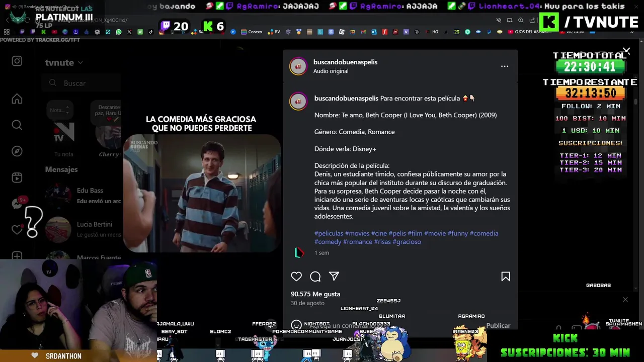
Task: Go to Instagram Home in sidebar
Action: click(x=17, y=99)
